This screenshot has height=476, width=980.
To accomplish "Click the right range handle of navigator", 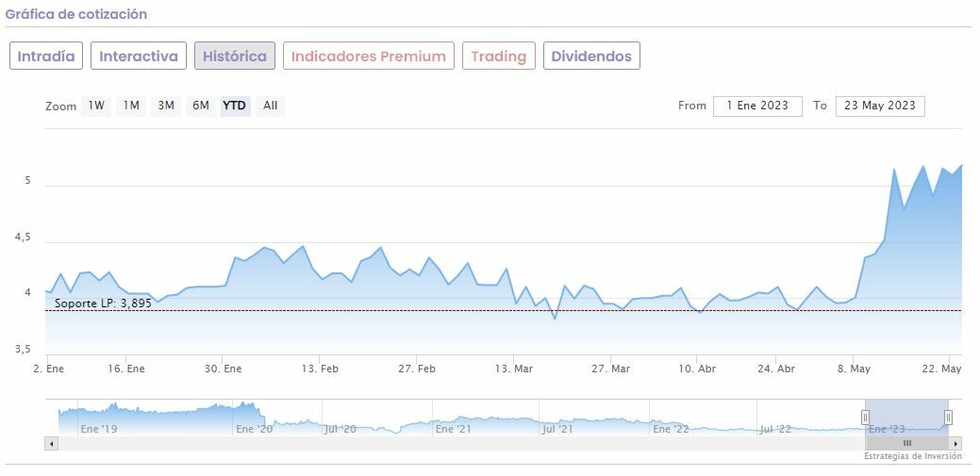I will [x=948, y=418].
